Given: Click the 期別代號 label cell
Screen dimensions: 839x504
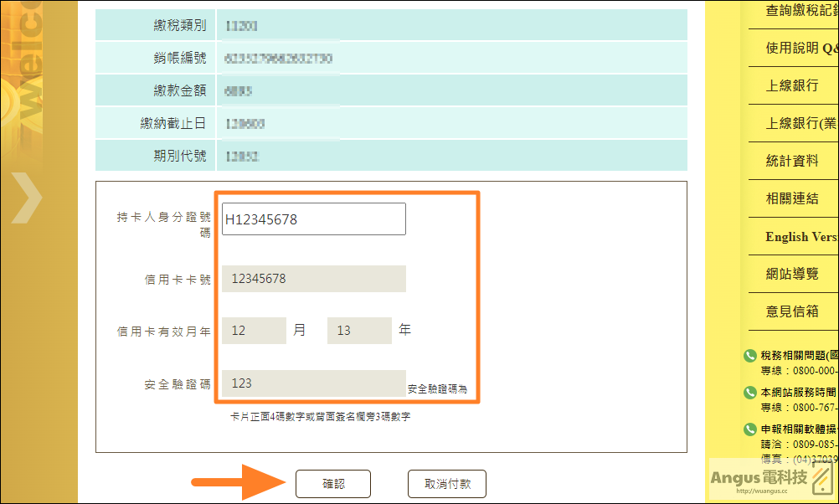Looking at the screenshot, I should tap(155, 156).
